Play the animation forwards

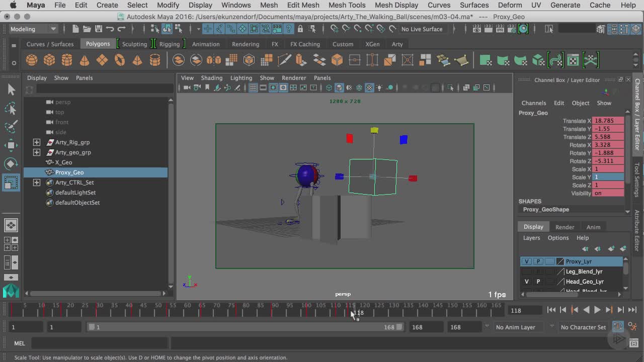pos(597,310)
